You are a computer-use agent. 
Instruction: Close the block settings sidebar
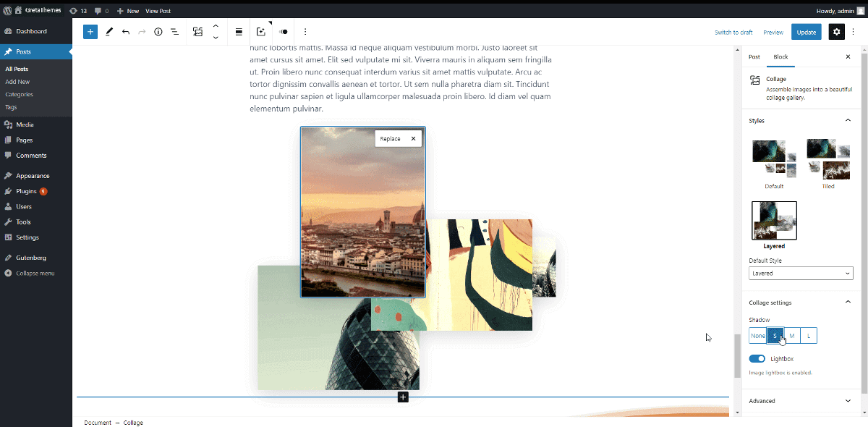[848, 56]
